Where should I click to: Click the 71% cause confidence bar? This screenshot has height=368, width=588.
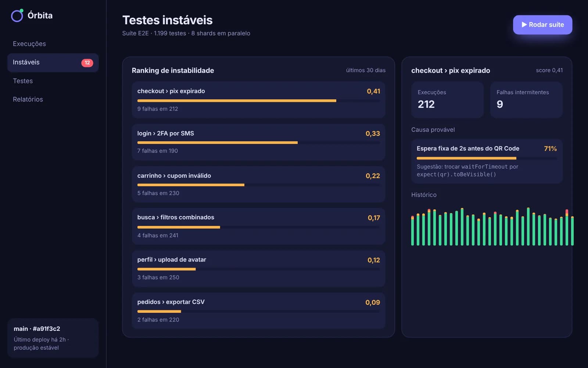pyautogui.click(x=487, y=158)
